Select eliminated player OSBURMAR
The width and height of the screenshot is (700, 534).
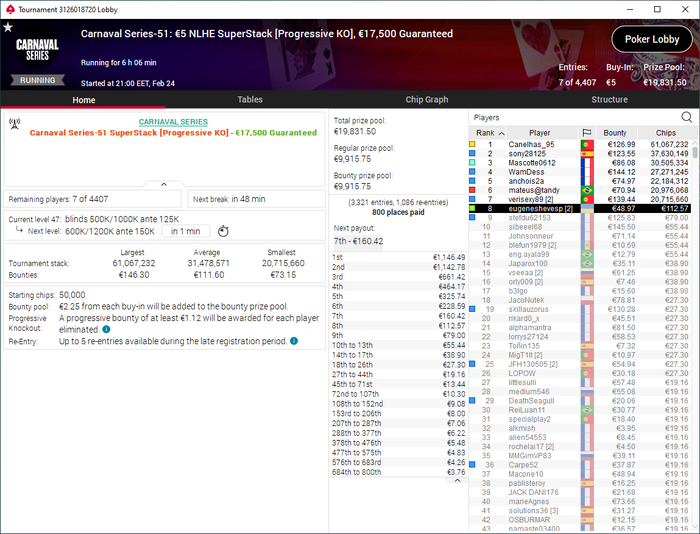coord(580,520)
